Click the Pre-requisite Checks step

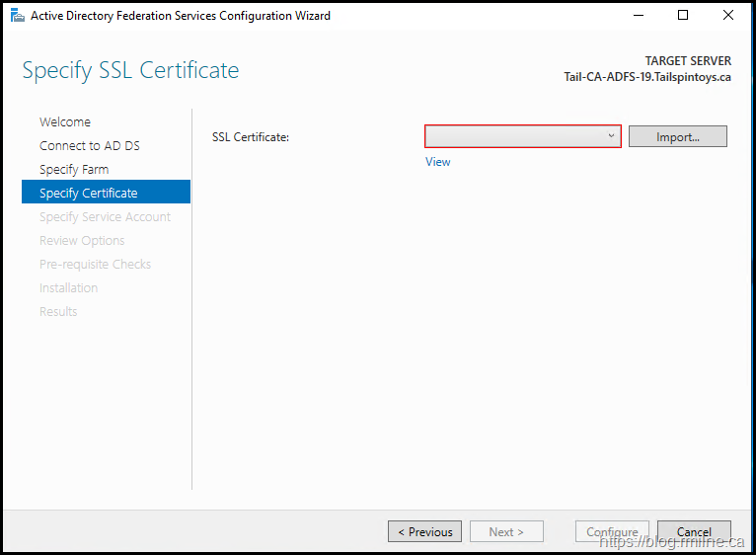coord(95,265)
